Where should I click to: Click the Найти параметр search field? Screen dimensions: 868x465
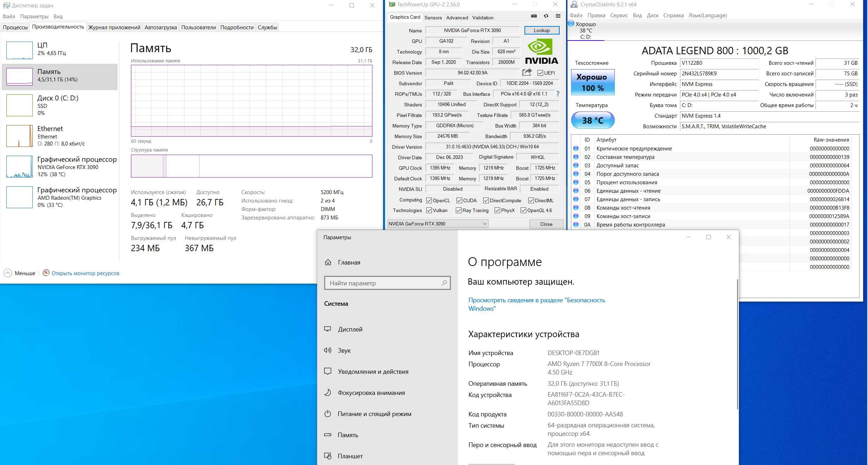click(x=387, y=283)
